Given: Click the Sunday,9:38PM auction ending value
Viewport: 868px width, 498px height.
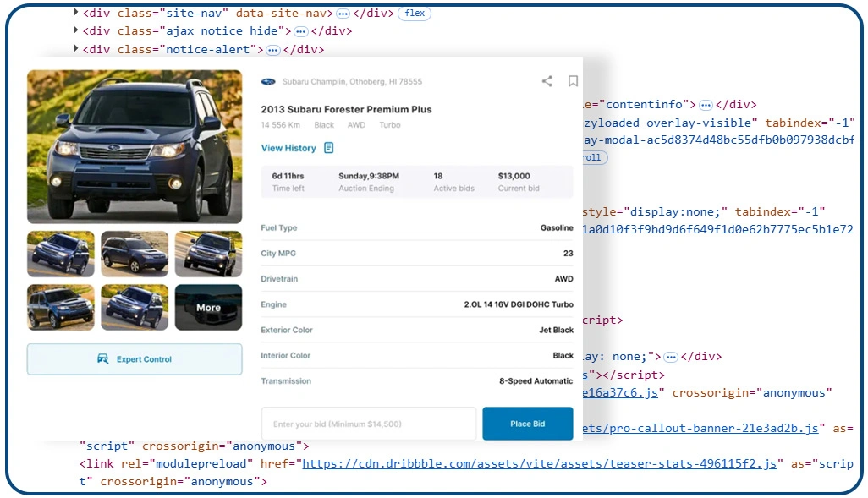Looking at the screenshot, I should [x=369, y=176].
